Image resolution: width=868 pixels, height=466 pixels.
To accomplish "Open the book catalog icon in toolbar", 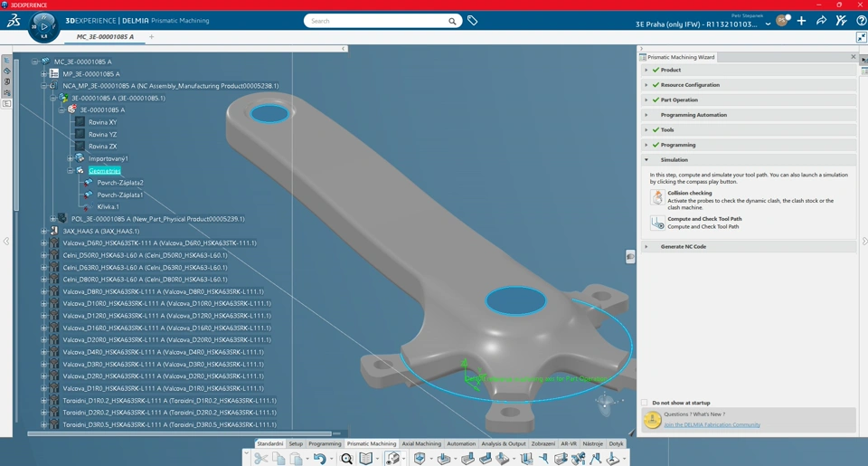I will click(x=366, y=458).
